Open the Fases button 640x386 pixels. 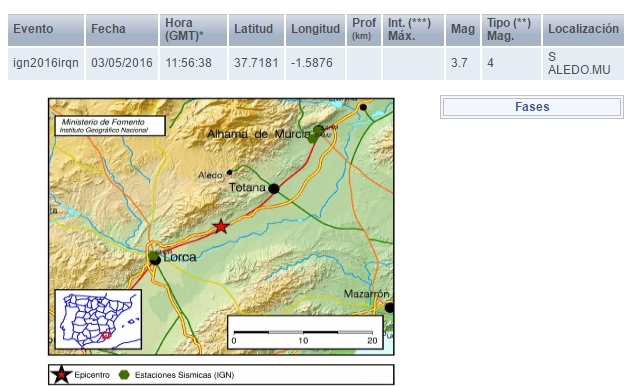[532, 107]
